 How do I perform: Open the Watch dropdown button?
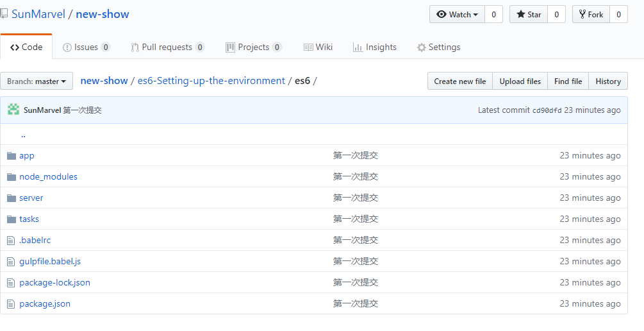coord(457,14)
